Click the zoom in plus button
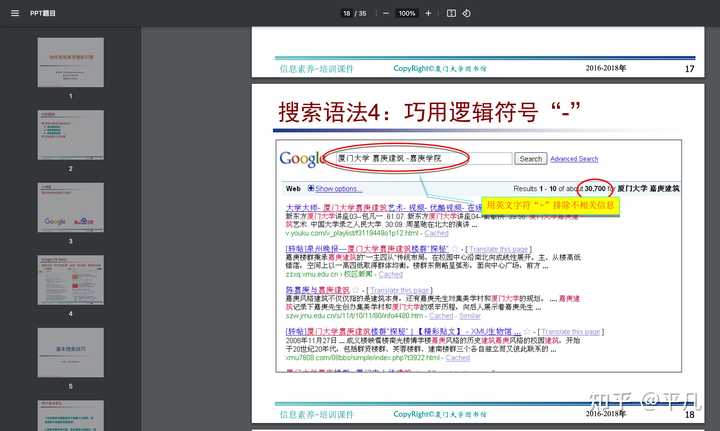The height and width of the screenshot is (431, 720). tap(428, 13)
